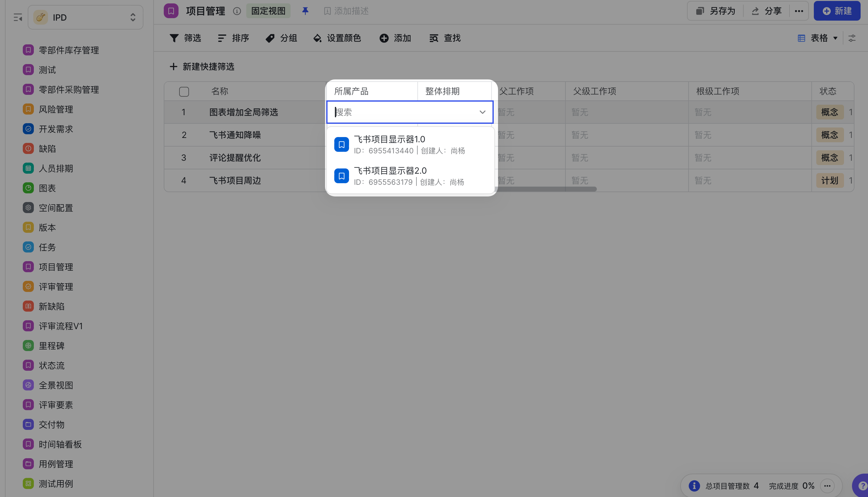868x497 pixels.
Task: Click the 添加 toolbar button
Action: click(395, 38)
